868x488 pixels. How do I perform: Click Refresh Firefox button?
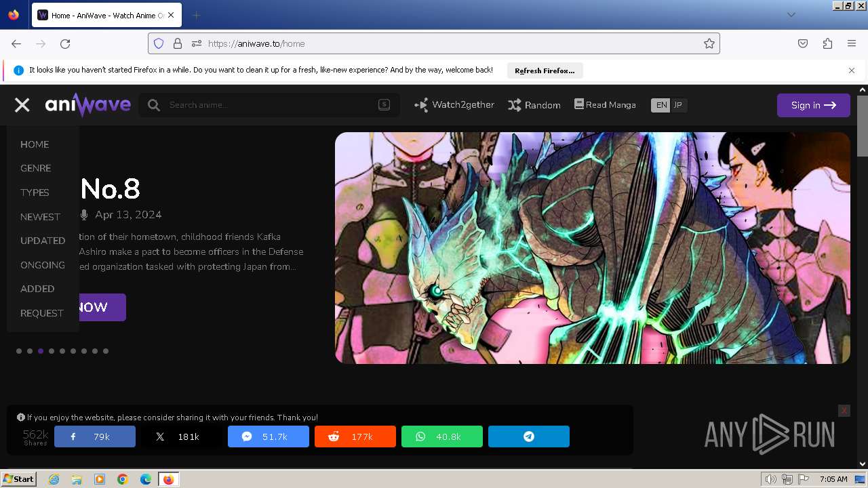545,70
